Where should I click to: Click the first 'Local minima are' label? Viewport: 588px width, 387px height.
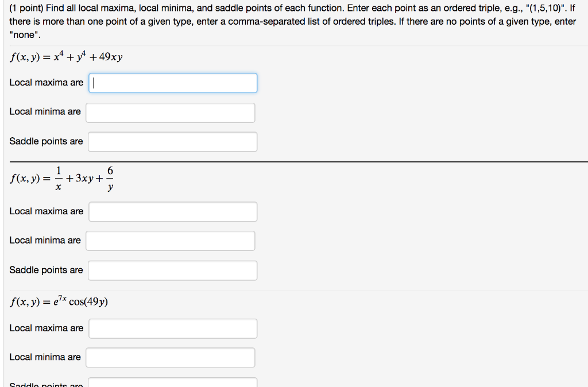click(x=45, y=111)
